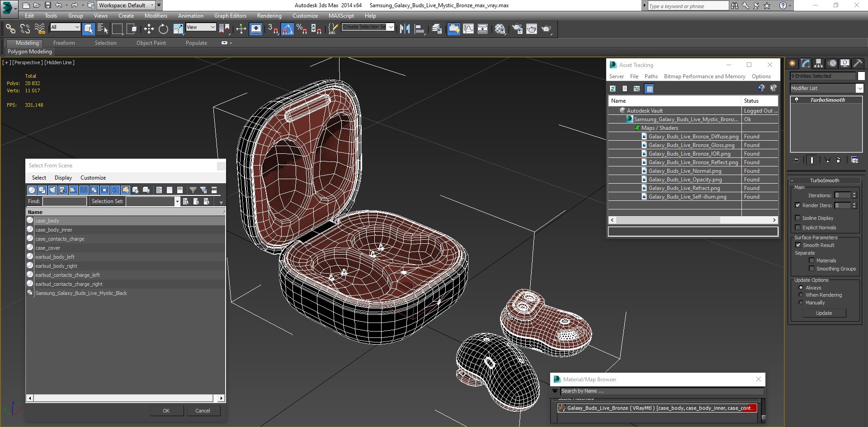Select Table View icon in Asset Tracking
The image size is (868, 427).
(x=649, y=89)
